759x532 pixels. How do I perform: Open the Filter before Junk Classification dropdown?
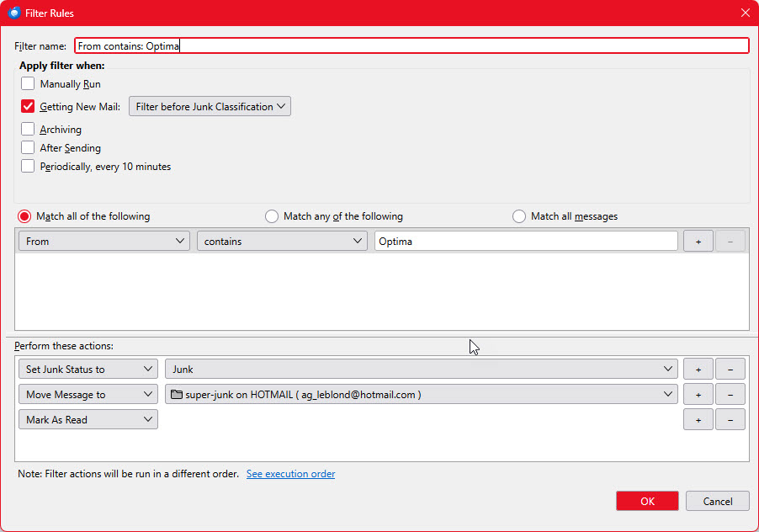point(210,107)
